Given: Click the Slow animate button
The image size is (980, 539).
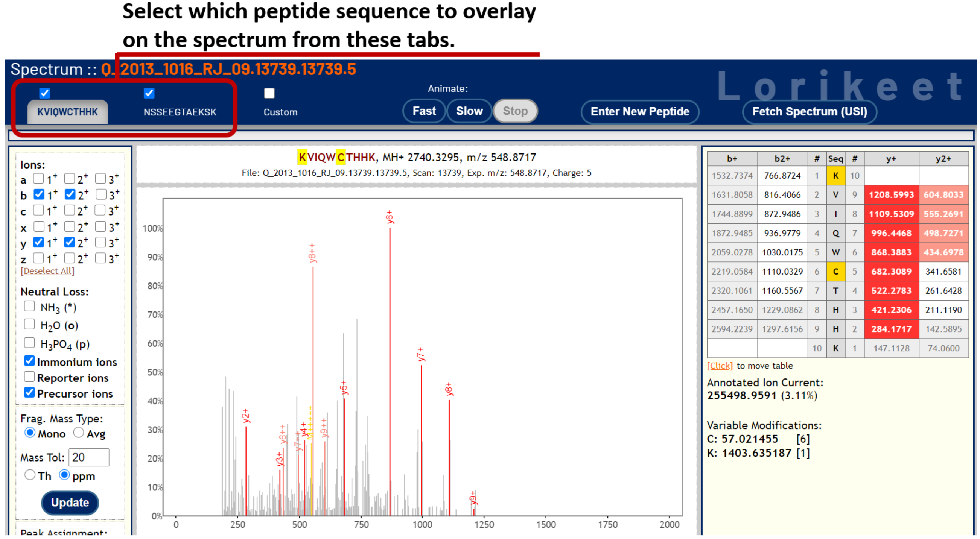Looking at the screenshot, I should (x=469, y=111).
